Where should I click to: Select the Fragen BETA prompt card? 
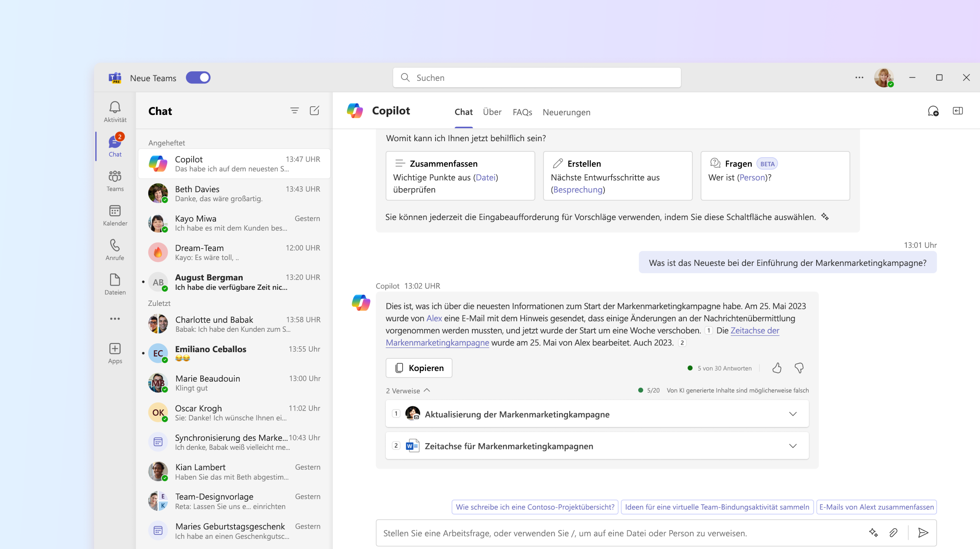(775, 176)
